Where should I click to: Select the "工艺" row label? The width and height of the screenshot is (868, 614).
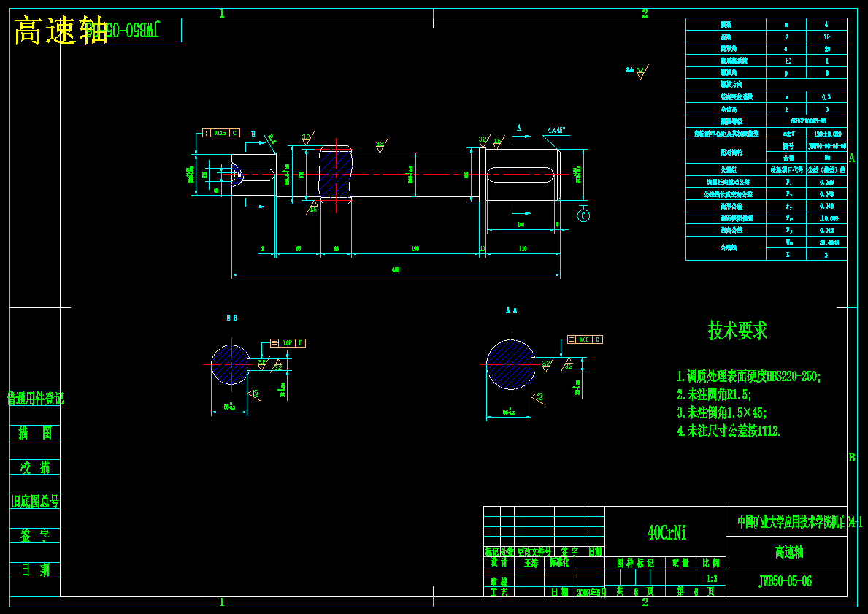coord(499,592)
